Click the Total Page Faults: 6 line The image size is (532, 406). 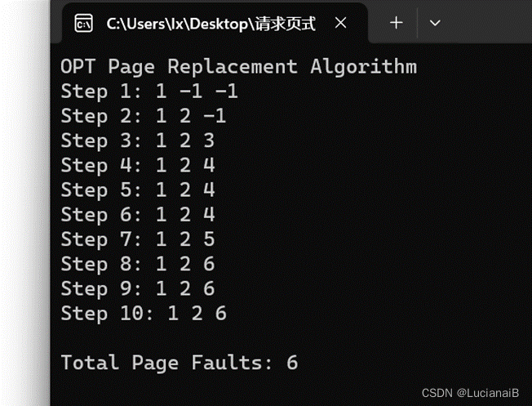[180, 363]
